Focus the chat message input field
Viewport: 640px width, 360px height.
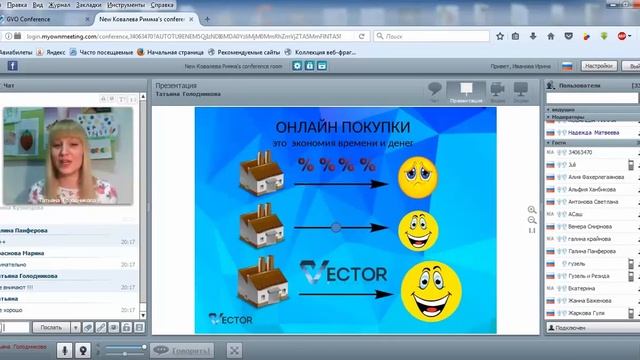click(x=15, y=327)
